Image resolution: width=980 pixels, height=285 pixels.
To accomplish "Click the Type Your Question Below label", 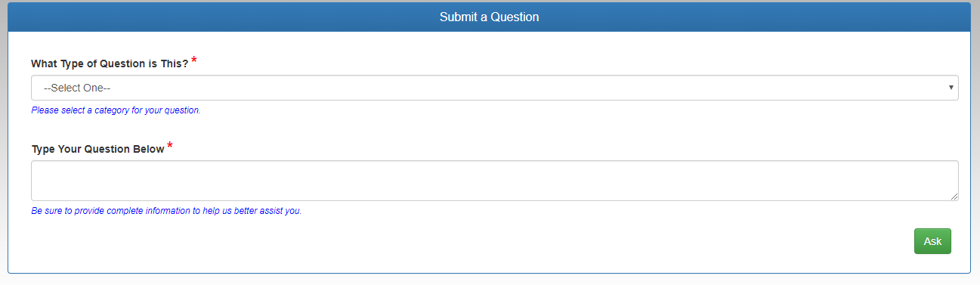I will coord(97,149).
